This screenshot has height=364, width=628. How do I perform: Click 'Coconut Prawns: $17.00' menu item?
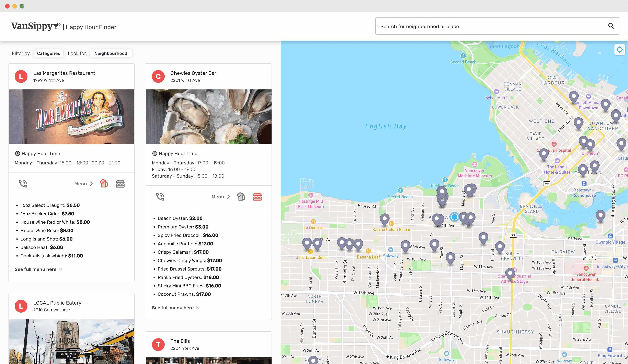pyautogui.click(x=184, y=294)
